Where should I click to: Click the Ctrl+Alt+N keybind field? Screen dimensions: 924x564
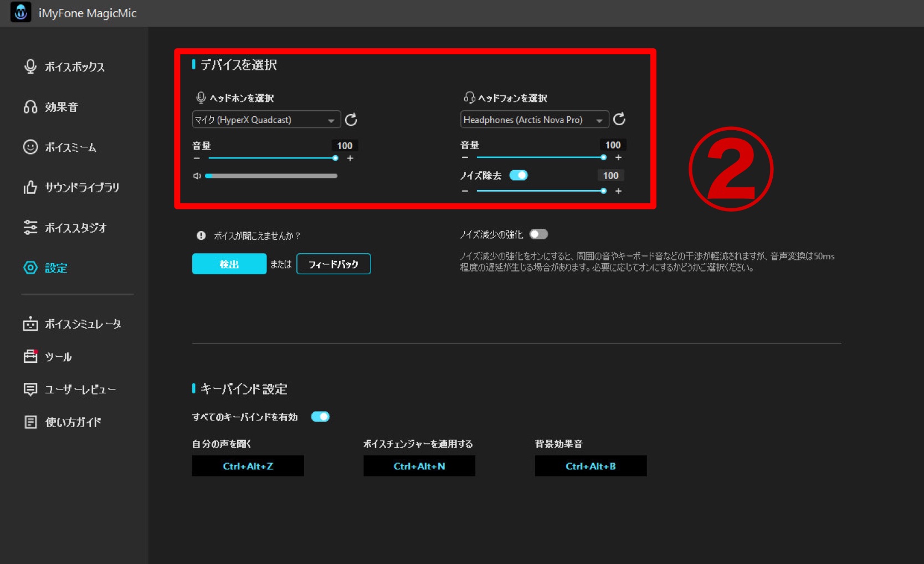pos(419,466)
